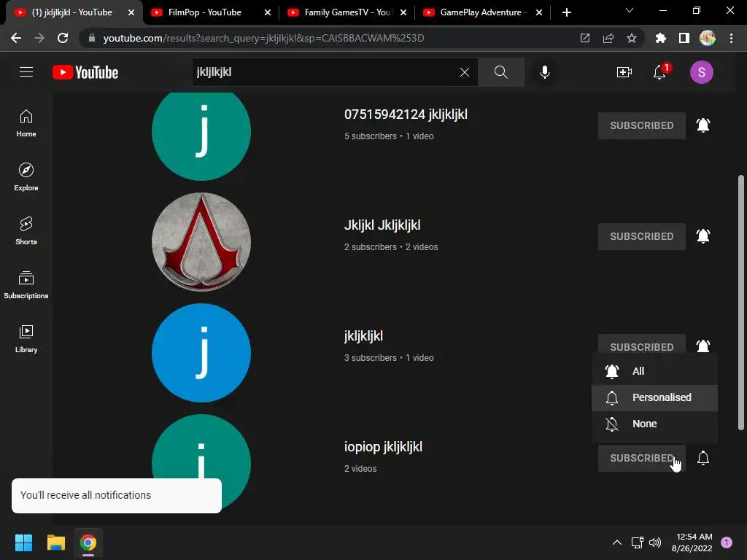Open Subscriptions in the sidebar
The width and height of the screenshot is (747, 560).
[x=26, y=284]
